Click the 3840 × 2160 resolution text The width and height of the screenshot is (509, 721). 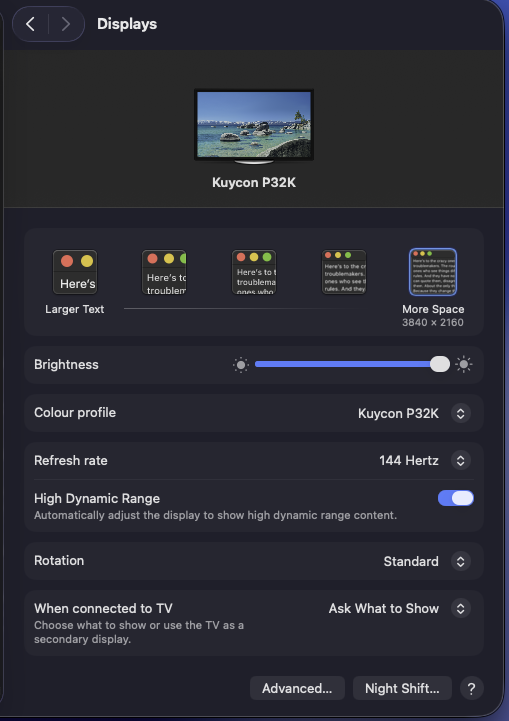(x=433, y=322)
